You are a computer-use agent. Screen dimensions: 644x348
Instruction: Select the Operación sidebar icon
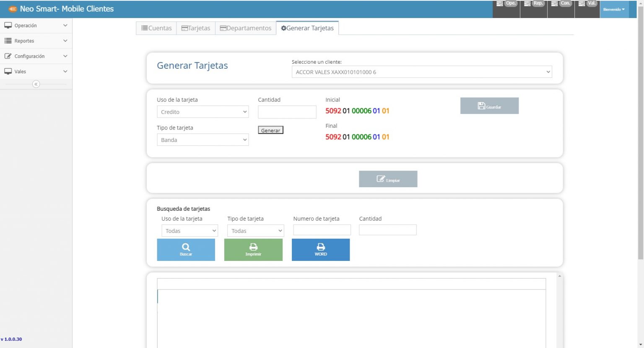click(8, 25)
